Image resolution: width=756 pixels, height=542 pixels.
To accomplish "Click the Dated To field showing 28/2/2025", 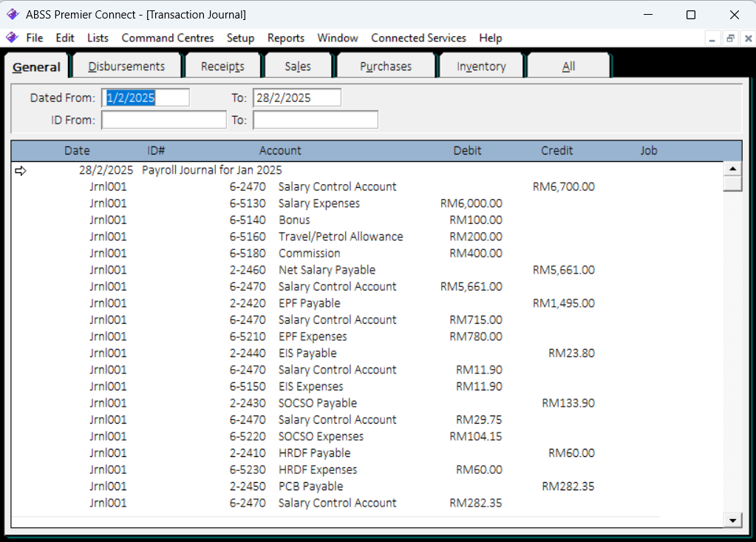I will coord(296,98).
